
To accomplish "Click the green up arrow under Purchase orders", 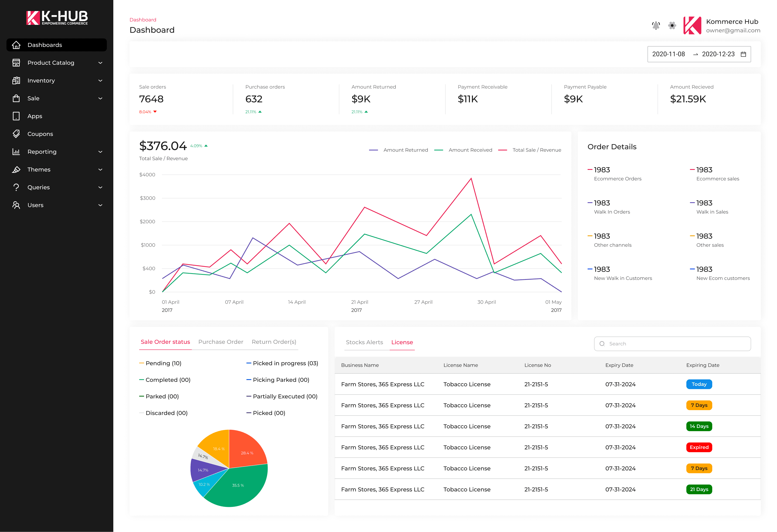I will [x=260, y=112].
